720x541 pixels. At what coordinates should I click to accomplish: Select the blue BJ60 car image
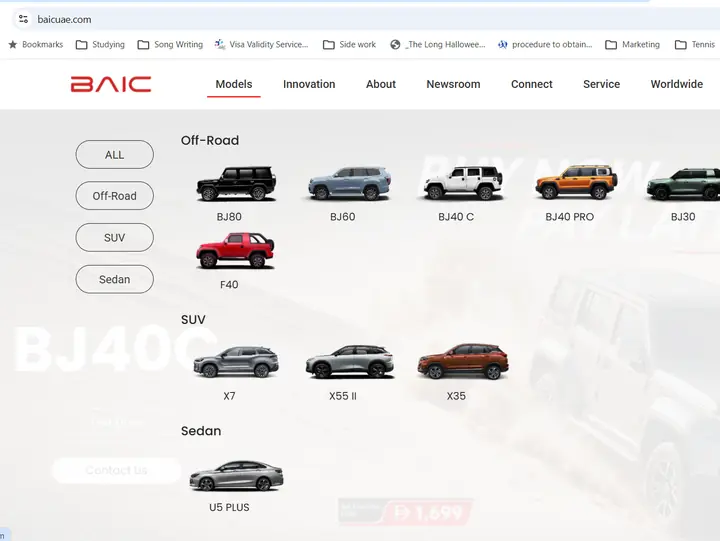[x=349, y=184]
